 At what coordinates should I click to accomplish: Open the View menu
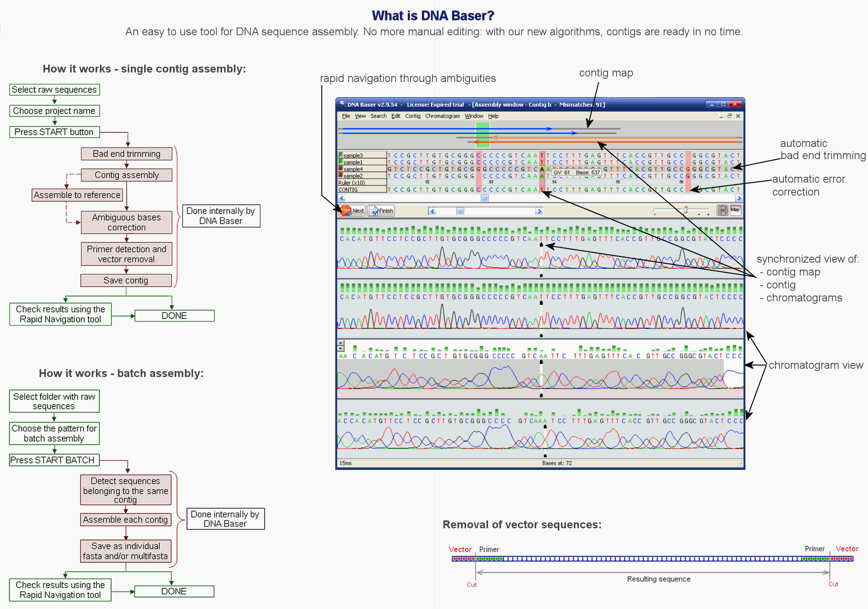(360, 116)
